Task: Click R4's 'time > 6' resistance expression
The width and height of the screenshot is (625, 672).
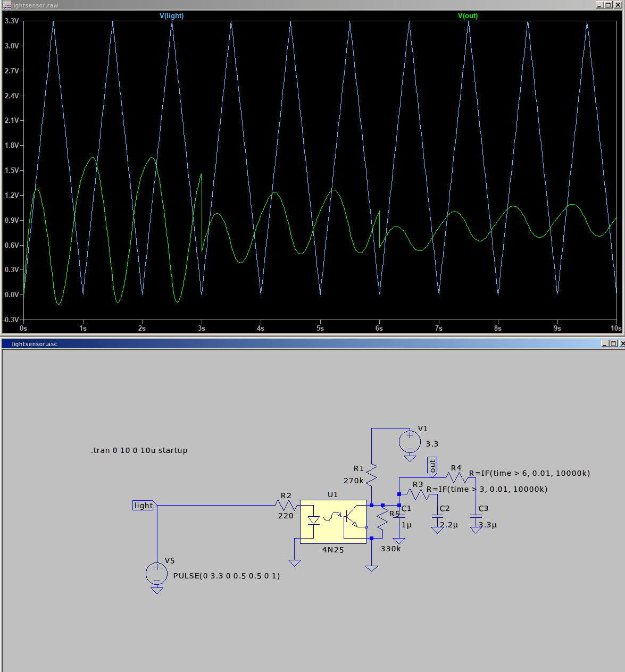Action: point(529,473)
